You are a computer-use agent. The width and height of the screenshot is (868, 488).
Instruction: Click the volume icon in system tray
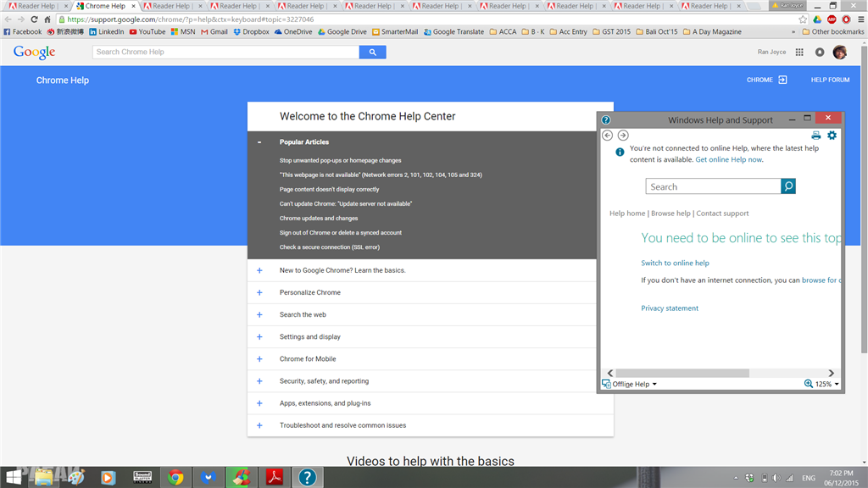[776, 478]
